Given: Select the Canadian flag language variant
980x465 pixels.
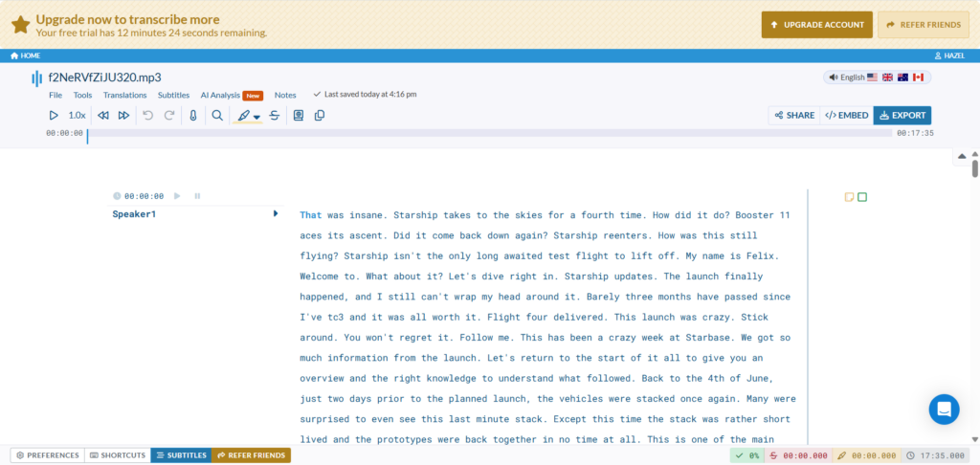Looking at the screenshot, I should click(x=918, y=77).
